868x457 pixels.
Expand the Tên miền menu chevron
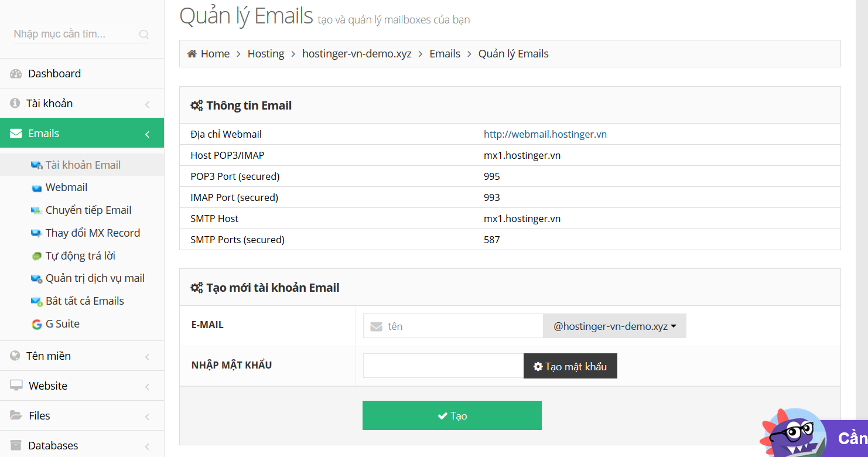pos(147,357)
